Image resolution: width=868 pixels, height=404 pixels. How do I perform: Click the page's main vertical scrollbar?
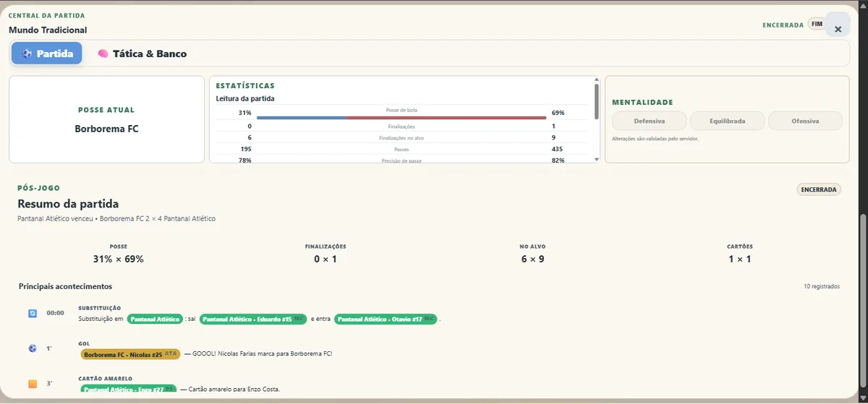(862, 307)
